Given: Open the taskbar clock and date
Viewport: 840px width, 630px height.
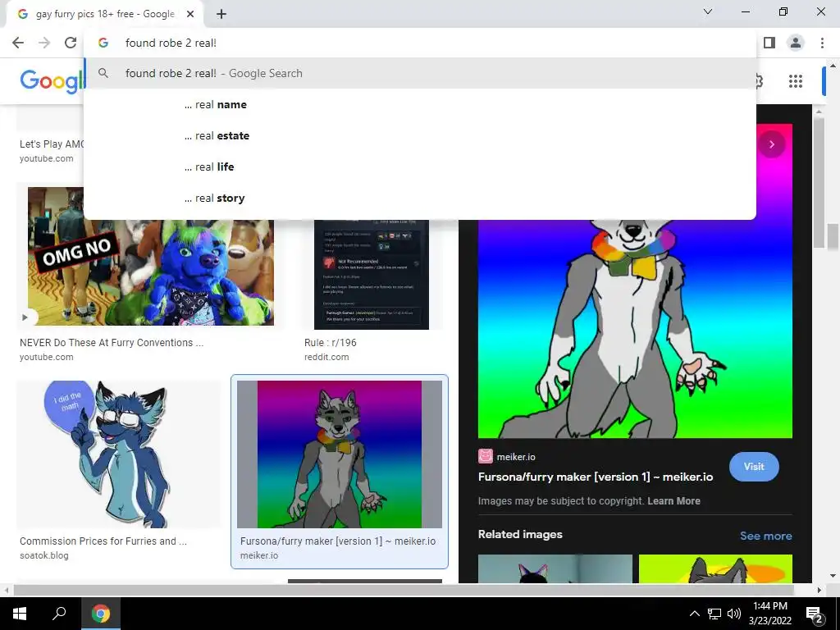Looking at the screenshot, I should (769, 614).
